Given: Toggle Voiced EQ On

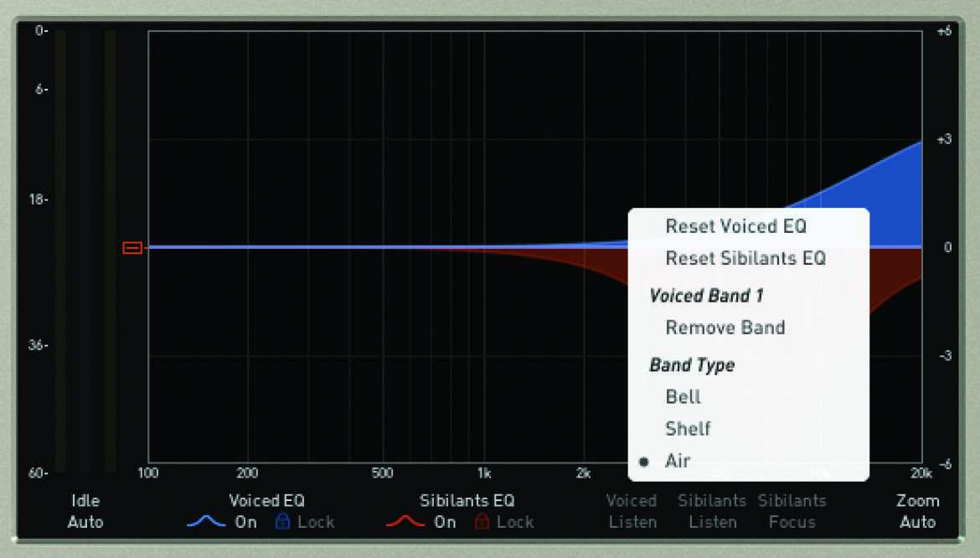Looking at the screenshot, I should click(245, 522).
